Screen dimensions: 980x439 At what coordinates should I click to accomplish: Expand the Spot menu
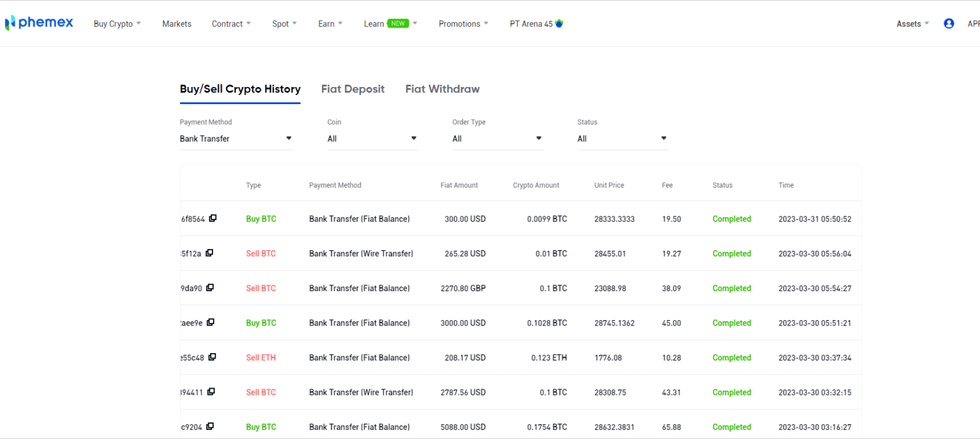(x=284, y=24)
